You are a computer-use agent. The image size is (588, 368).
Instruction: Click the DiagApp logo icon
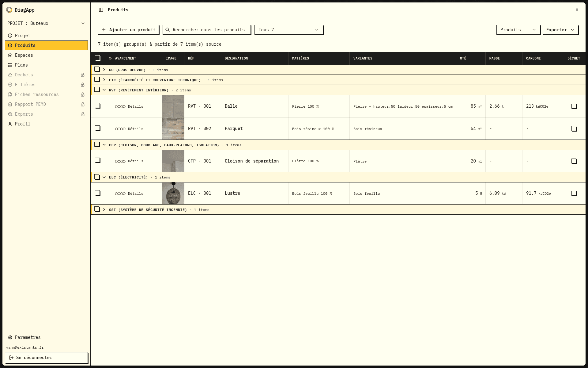click(9, 10)
